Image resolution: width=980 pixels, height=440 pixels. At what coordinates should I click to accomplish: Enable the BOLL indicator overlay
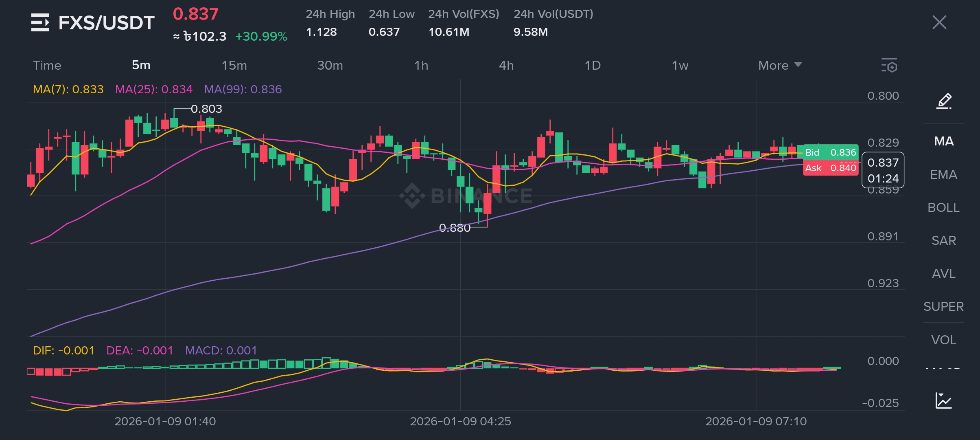point(943,207)
